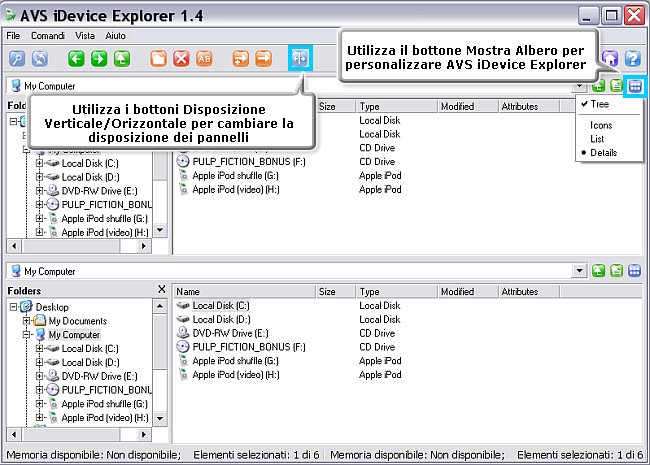
Task: Click bottom tree scrollbar down arrow
Action: 160,418
